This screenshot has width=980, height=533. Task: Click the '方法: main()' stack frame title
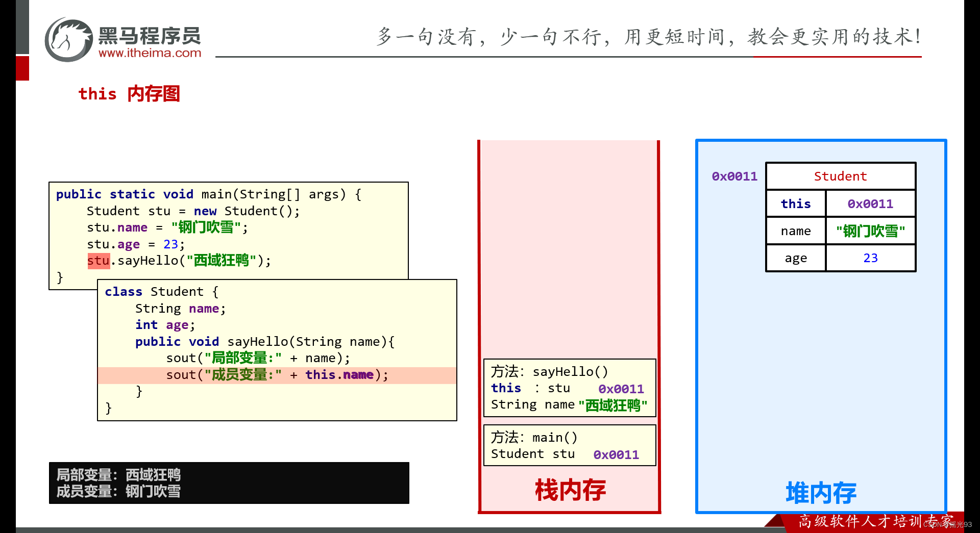pos(534,438)
